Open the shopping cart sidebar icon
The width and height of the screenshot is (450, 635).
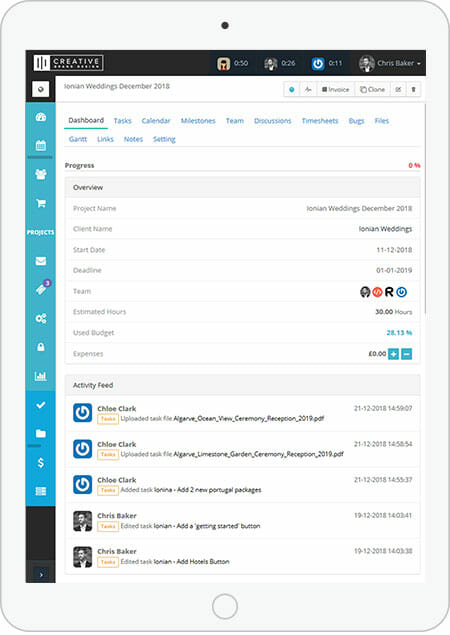(41, 203)
